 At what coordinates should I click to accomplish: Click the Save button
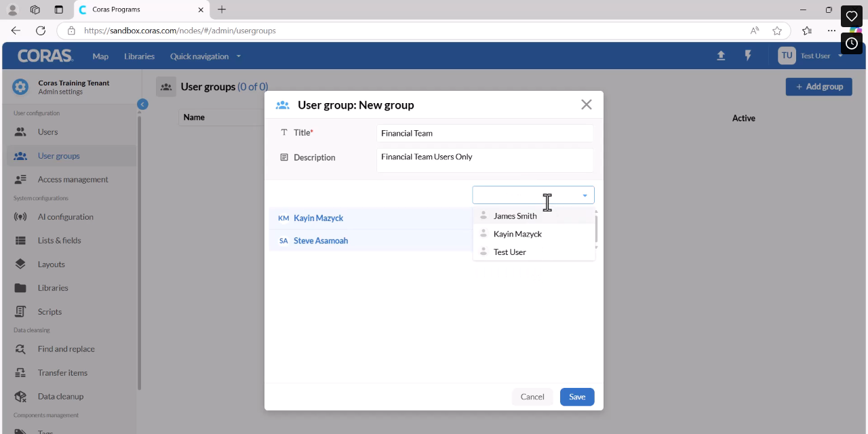pyautogui.click(x=577, y=397)
